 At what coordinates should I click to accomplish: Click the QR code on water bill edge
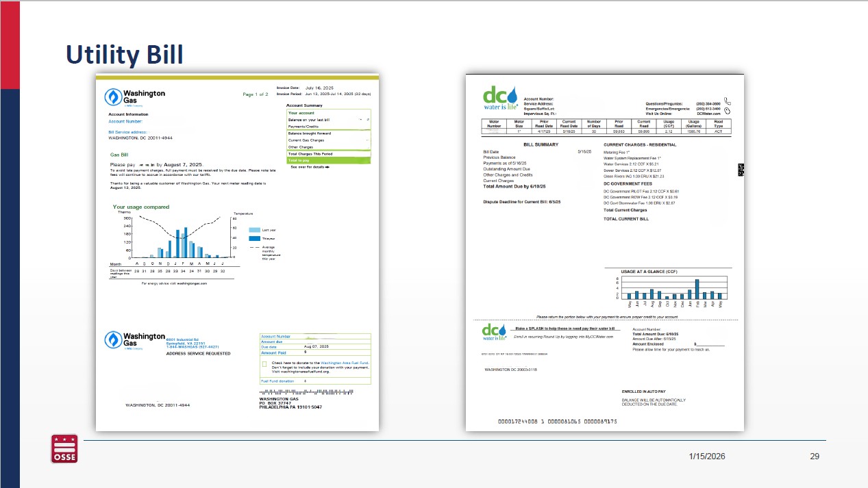740,170
